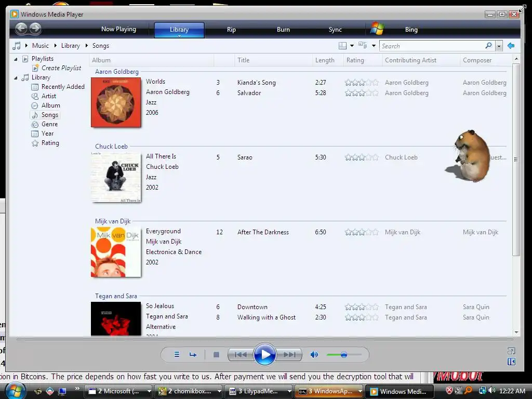Toggle repeat mode in playback controls

(193, 354)
